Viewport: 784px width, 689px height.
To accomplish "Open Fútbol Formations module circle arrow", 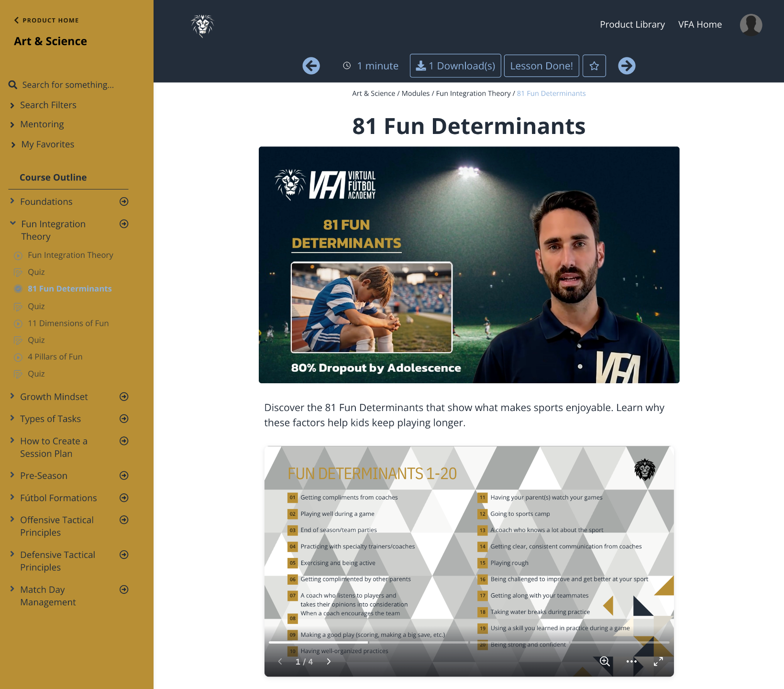I will tap(124, 498).
